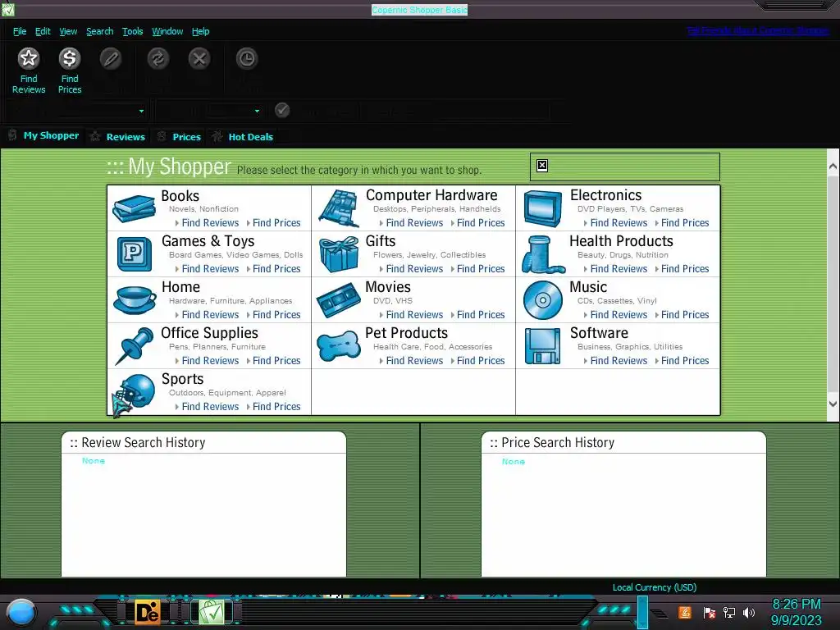This screenshot has width=840, height=630.
Task: Click the Gifts present box icon
Action: pos(339,254)
